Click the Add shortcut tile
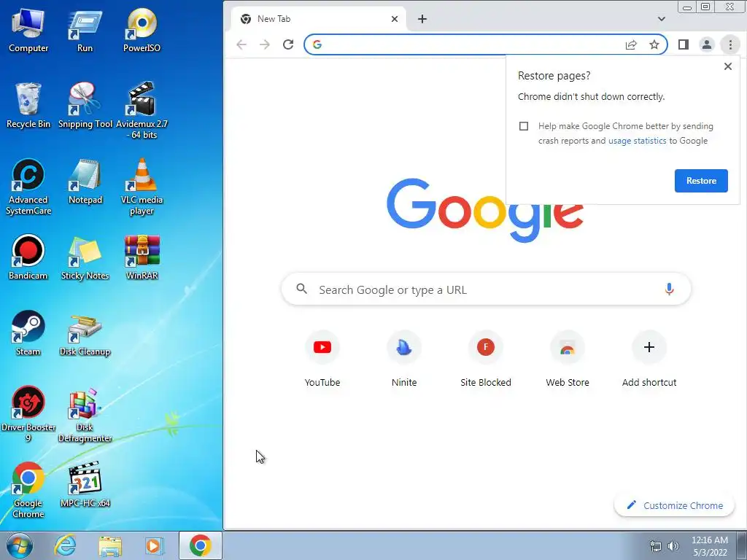This screenshot has height=560, width=747. pyautogui.click(x=649, y=359)
